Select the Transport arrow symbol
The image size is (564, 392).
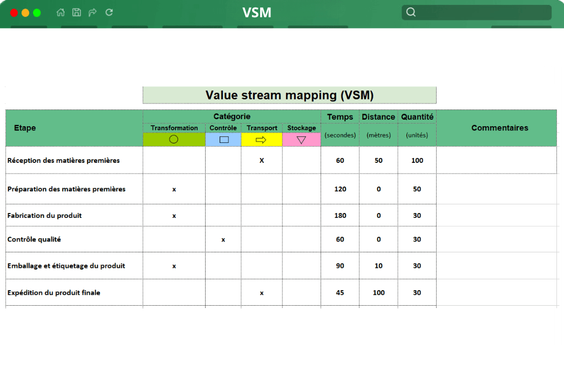(262, 139)
